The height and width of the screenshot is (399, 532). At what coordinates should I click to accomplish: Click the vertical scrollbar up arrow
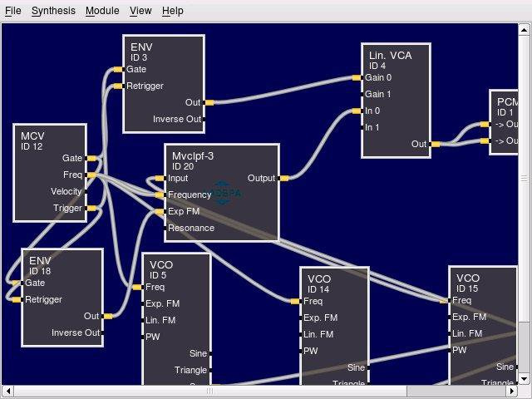(524, 30)
